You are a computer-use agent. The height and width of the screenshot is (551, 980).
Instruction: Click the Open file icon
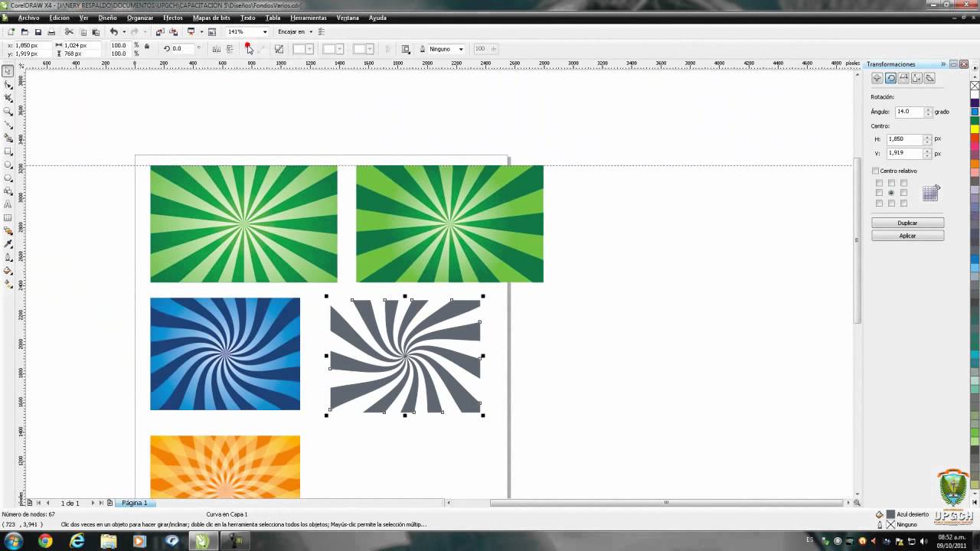click(24, 32)
